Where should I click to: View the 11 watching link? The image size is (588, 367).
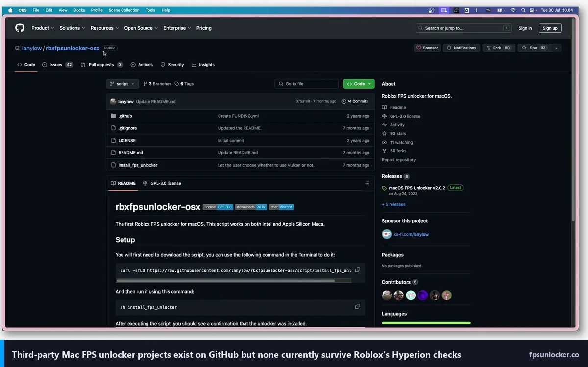point(397,143)
